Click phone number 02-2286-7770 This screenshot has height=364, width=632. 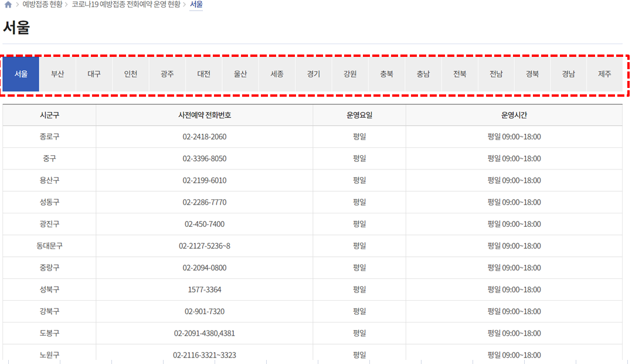pos(205,202)
